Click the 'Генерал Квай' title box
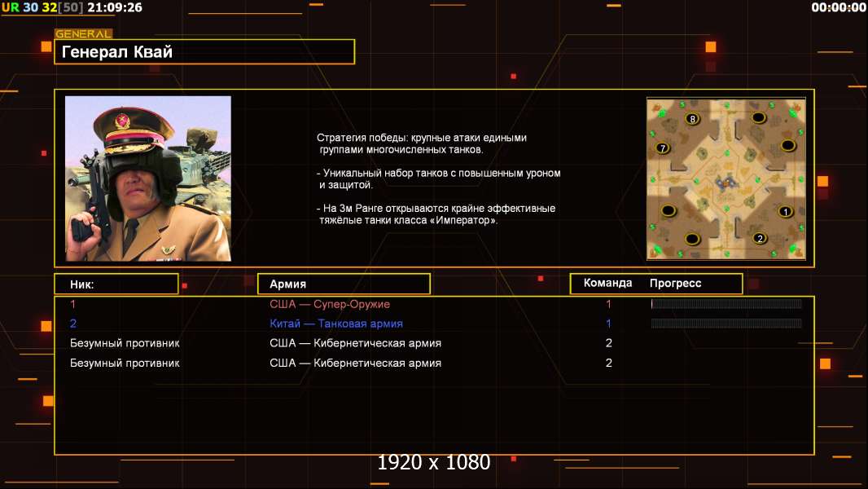 pyautogui.click(x=204, y=51)
